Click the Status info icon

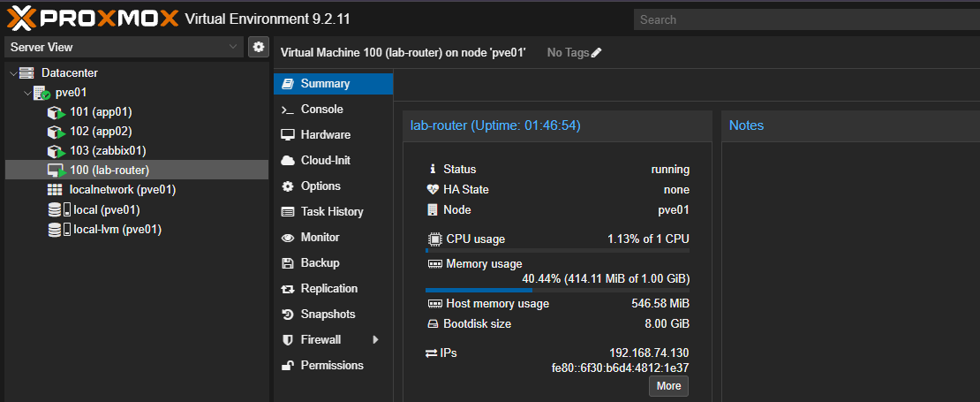coord(432,170)
